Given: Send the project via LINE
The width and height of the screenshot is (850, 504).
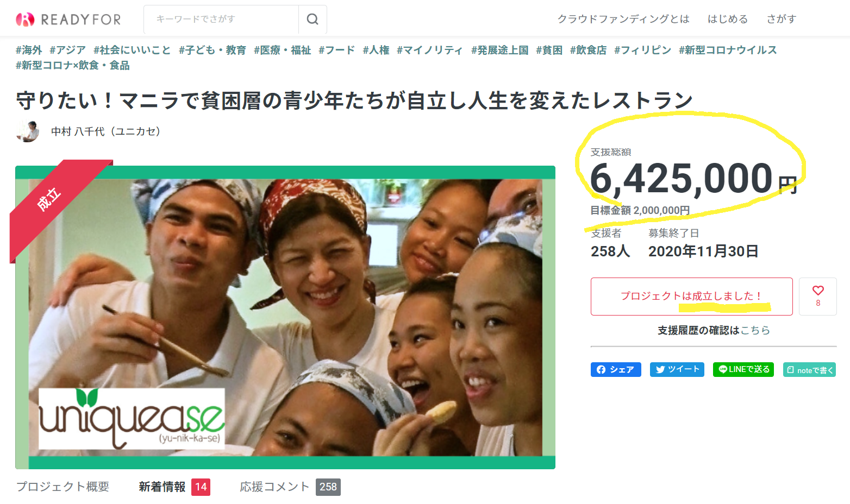Looking at the screenshot, I should pos(743,369).
